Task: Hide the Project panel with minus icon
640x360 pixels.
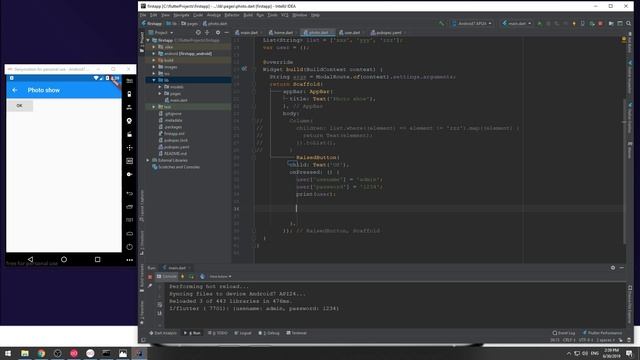Action: point(227,33)
